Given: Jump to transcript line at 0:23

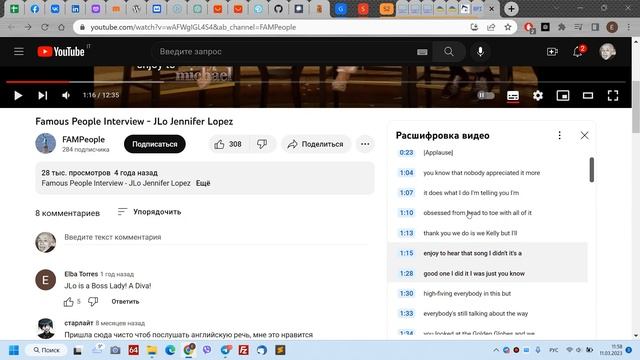Looking at the screenshot, I should click(x=407, y=153).
